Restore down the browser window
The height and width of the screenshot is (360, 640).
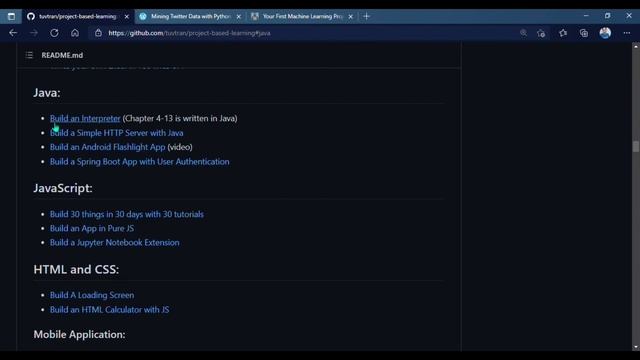tap(608, 16)
